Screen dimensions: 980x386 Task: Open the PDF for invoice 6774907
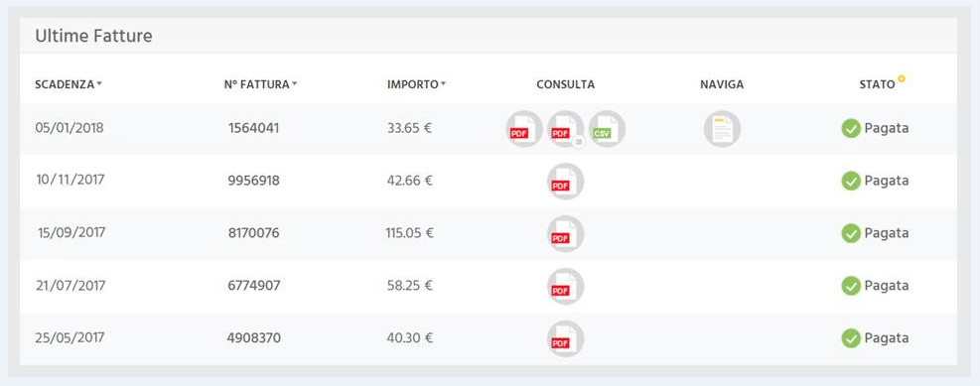pos(566,286)
